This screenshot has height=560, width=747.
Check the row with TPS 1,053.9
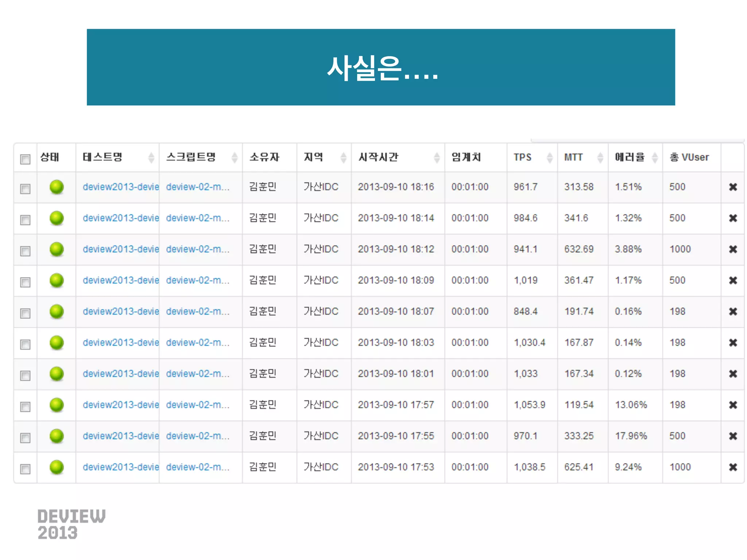click(x=25, y=407)
